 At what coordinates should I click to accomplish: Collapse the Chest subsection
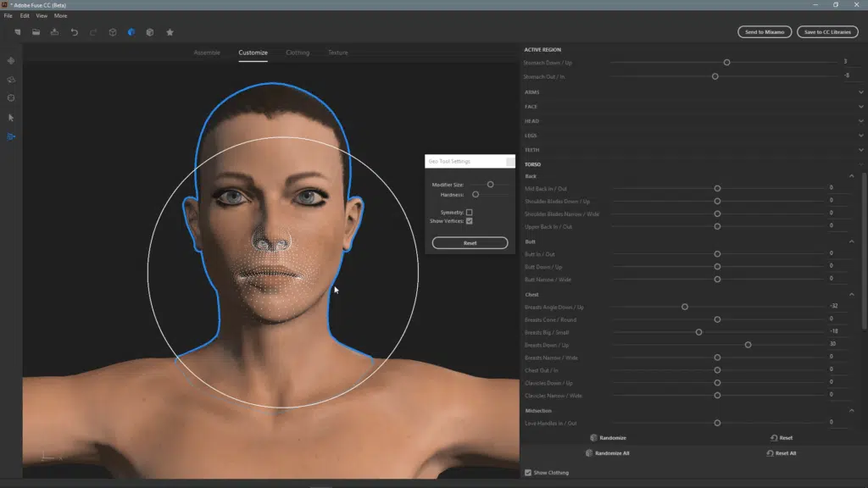[x=852, y=295]
